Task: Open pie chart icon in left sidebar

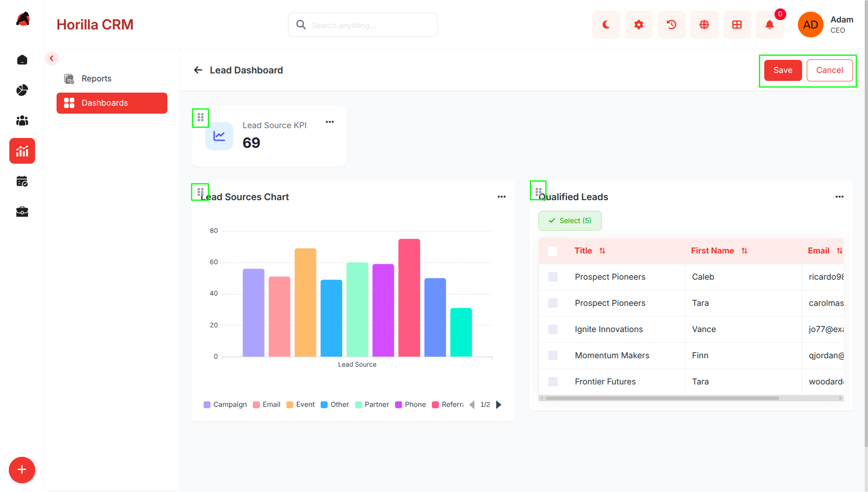Action: 22,90
